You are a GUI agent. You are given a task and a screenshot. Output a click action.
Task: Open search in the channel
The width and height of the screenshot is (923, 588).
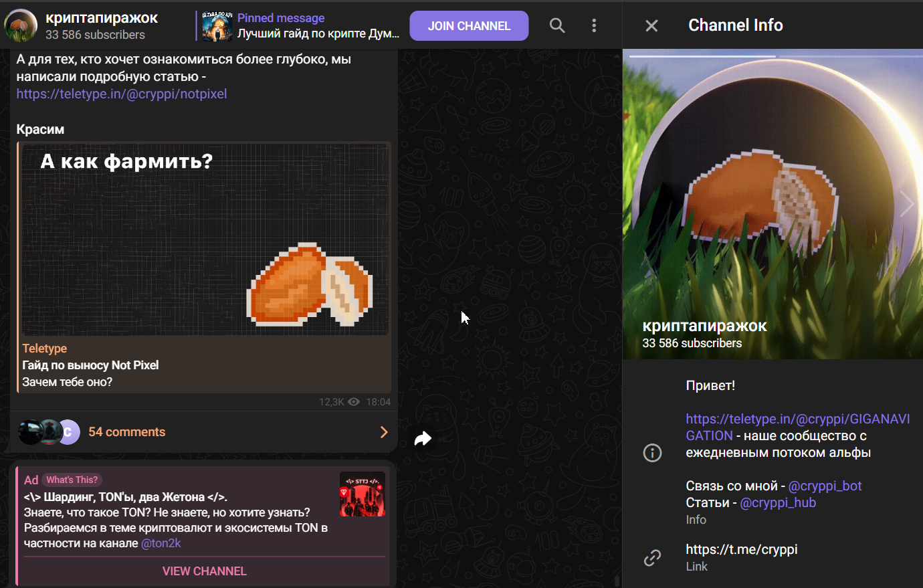pyautogui.click(x=557, y=25)
